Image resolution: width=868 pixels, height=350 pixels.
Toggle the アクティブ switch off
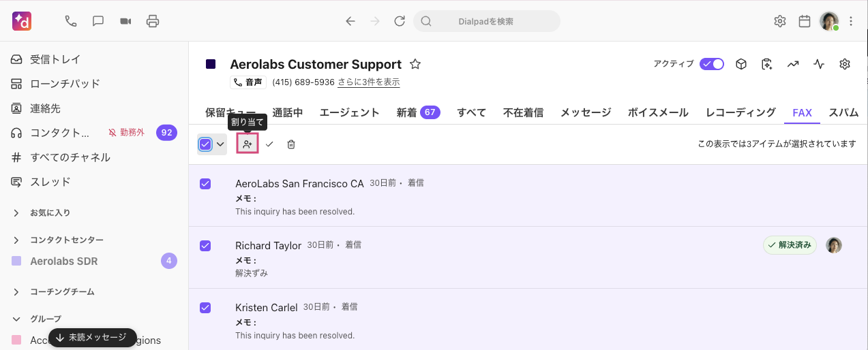point(712,64)
